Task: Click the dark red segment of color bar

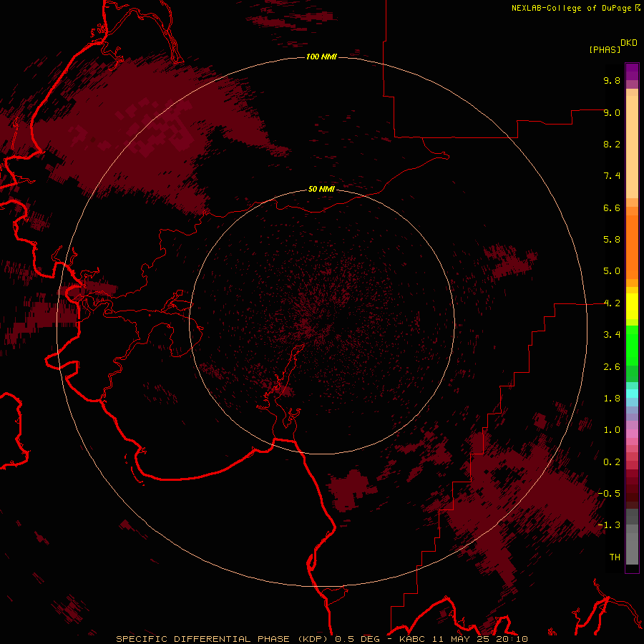Action: pyautogui.click(x=632, y=489)
